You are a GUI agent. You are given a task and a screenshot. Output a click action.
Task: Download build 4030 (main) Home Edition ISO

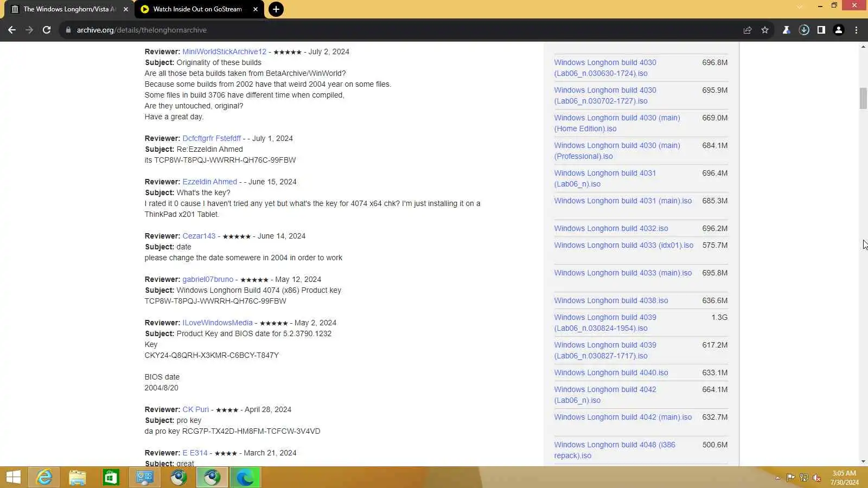(x=617, y=123)
